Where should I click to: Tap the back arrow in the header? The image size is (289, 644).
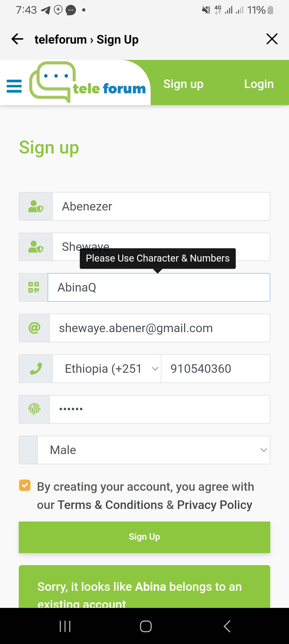coord(17,39)
